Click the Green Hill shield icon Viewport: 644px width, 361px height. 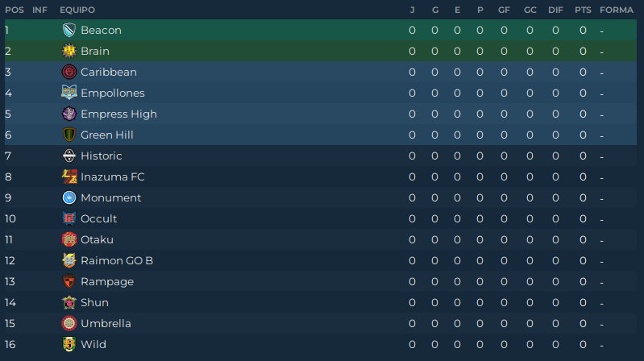pyautogui.click(x=69, y=135)
